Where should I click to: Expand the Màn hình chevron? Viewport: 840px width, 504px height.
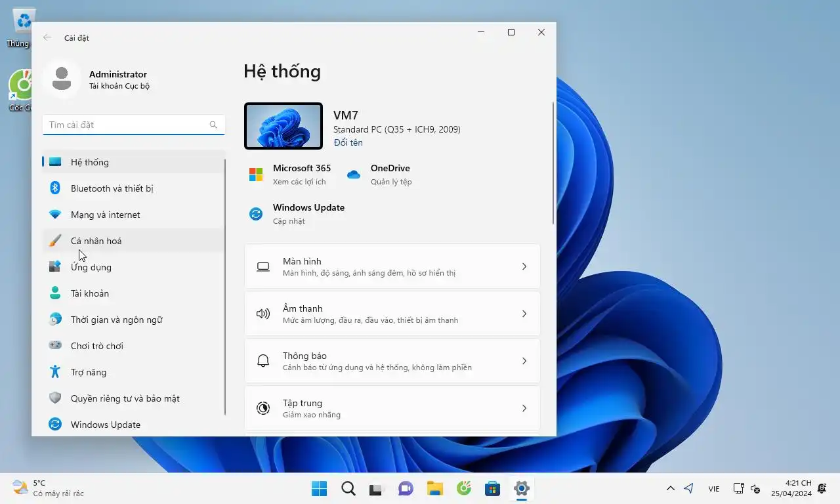click(524, 266)
